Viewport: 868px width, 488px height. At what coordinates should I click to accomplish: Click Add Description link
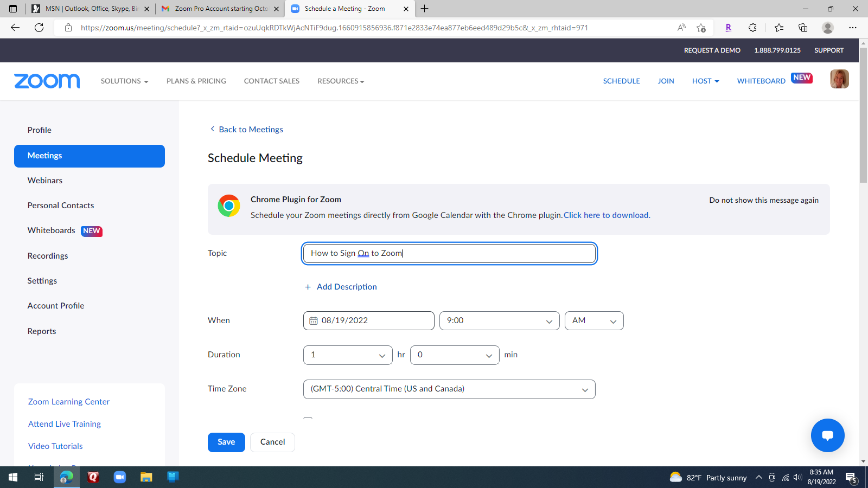tap(341, 287)
